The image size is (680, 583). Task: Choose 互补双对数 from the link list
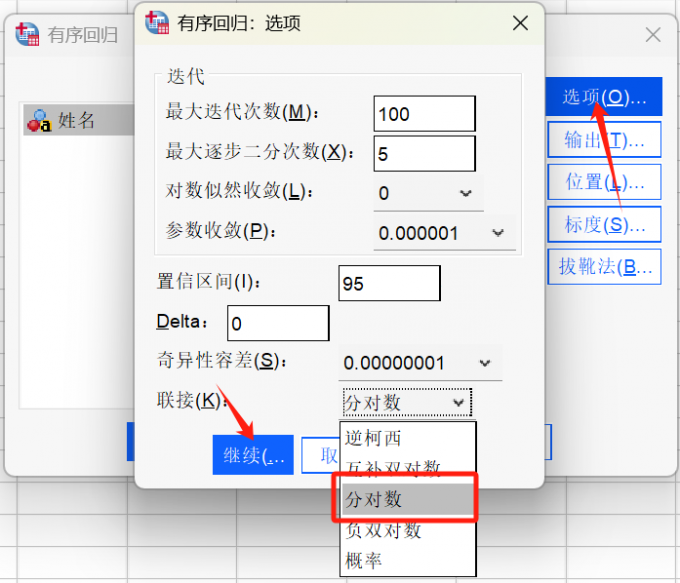pyautogui.click(x=408, y=466)
